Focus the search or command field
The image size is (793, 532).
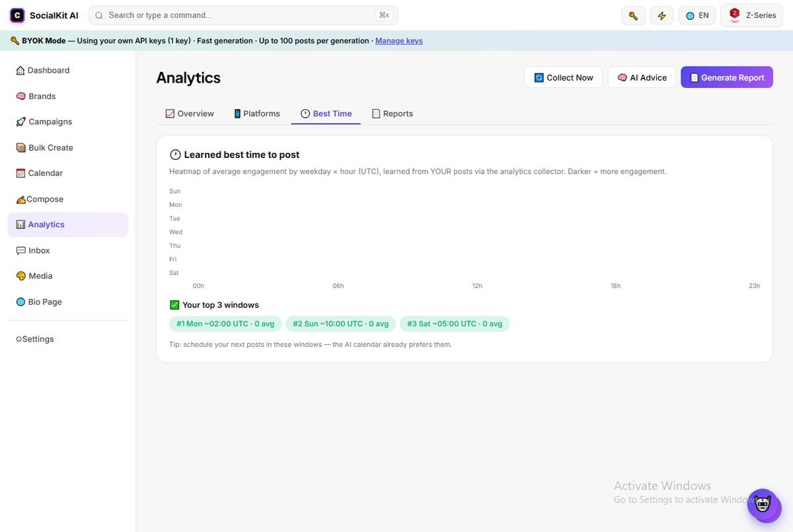(x=243, y=15)
